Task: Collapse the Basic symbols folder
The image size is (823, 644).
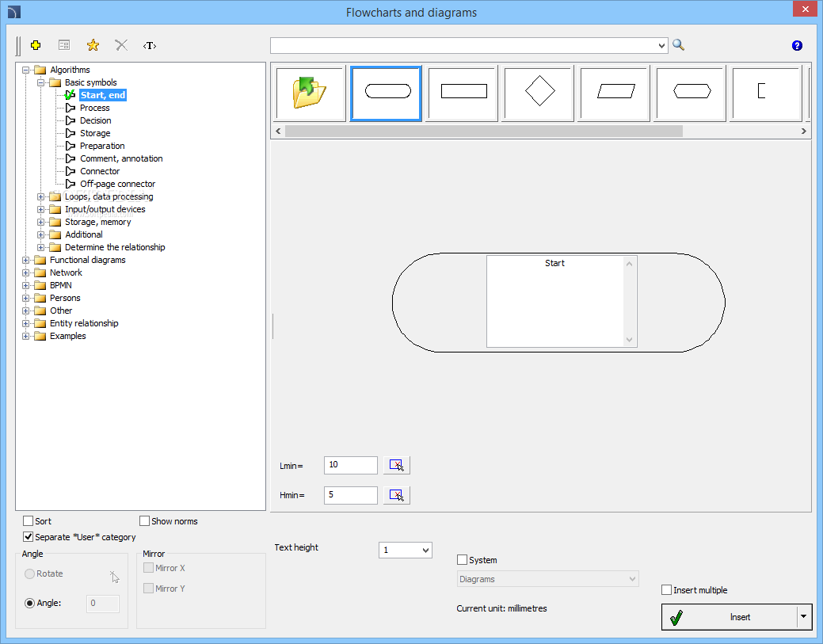Action: coord(40,82)
